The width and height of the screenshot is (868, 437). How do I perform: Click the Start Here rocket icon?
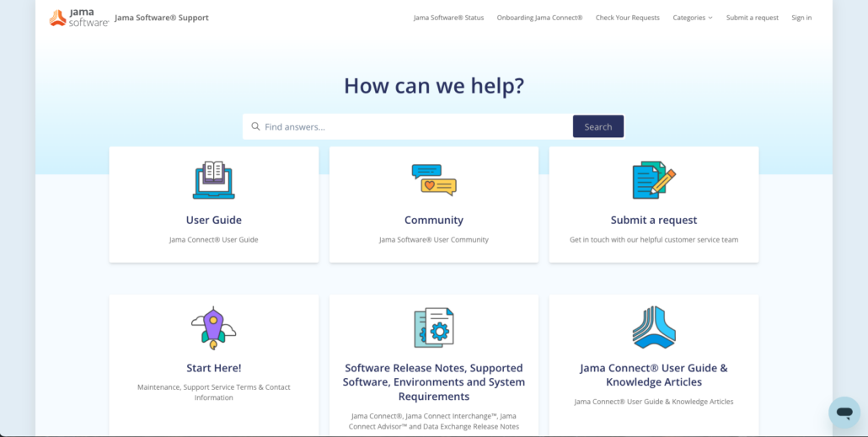pyautogui.click(x=214, y=328)
